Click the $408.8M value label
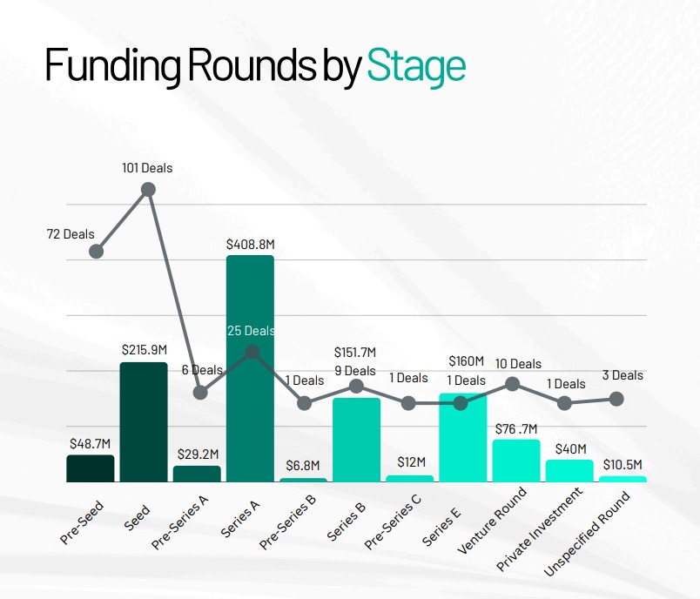The image size is (700, 599). click(x=250, y=245)
